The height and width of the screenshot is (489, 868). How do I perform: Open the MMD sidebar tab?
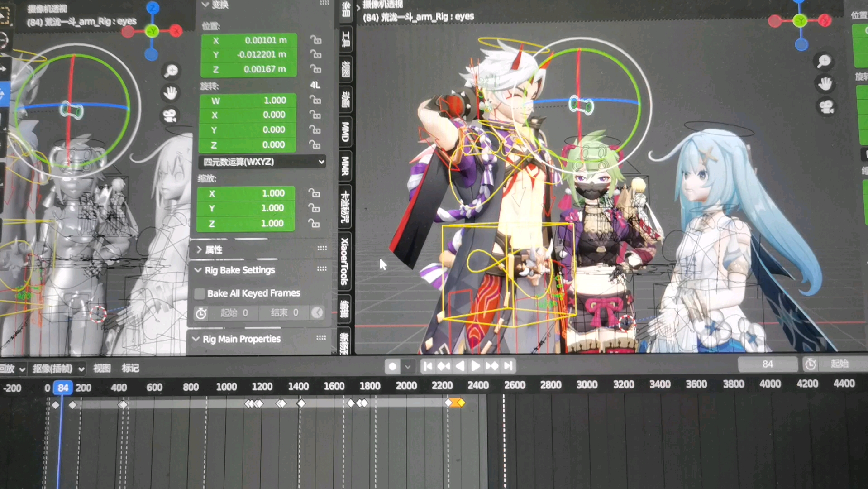coord(345,132)
